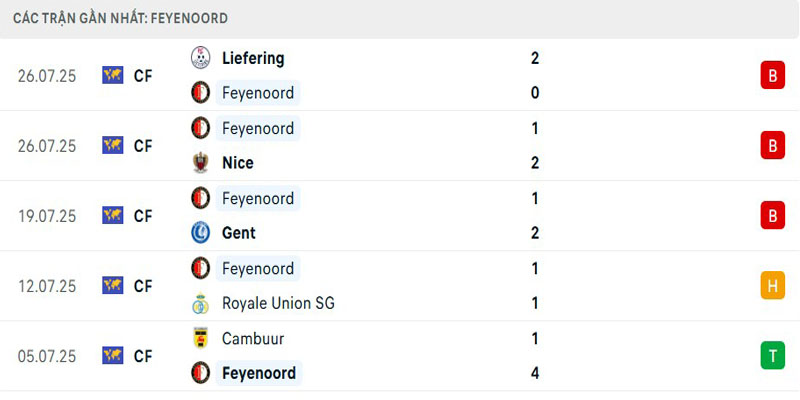This screenshot has height=400, width=800.
Task: Open the Royale Union SG team link
Action: [x=278, y=302]
